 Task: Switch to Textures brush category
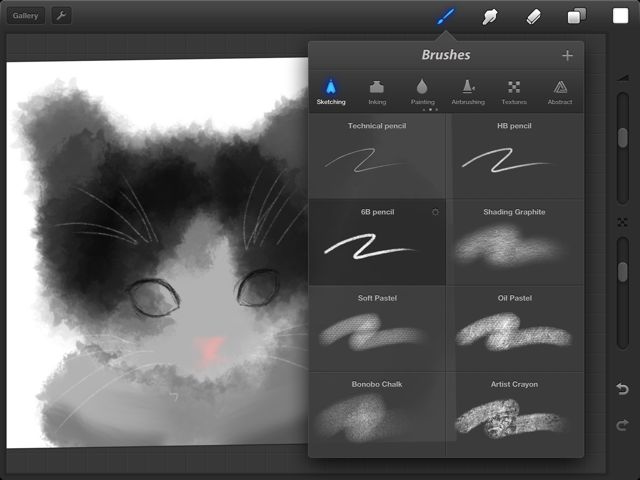514,92
